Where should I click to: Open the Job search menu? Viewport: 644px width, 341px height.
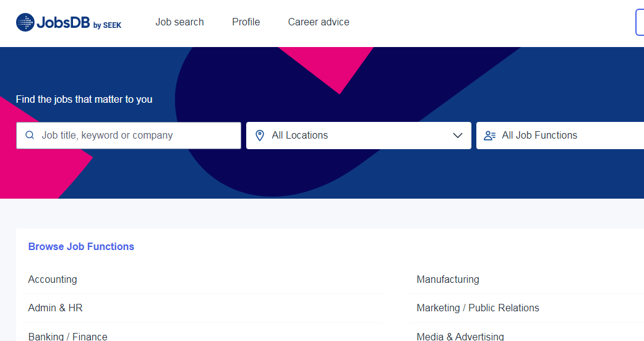click(x=179, y=22)
